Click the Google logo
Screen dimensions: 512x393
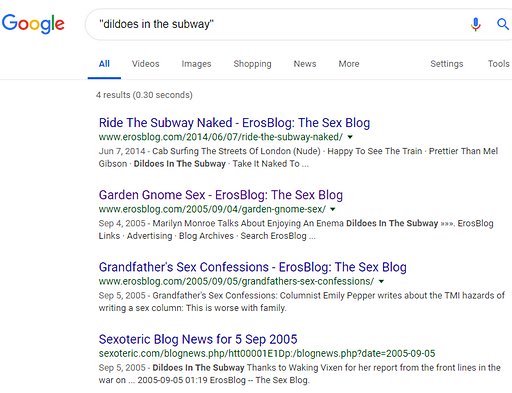(x=33, y=24)
